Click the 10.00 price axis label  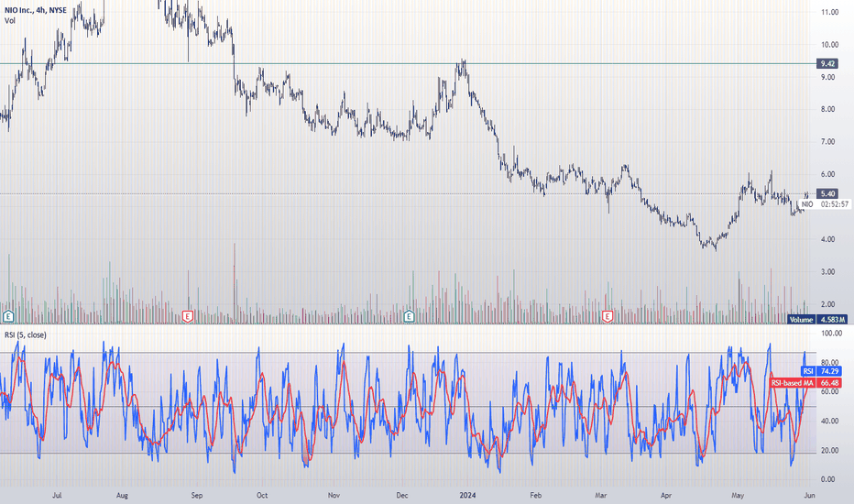829,45
